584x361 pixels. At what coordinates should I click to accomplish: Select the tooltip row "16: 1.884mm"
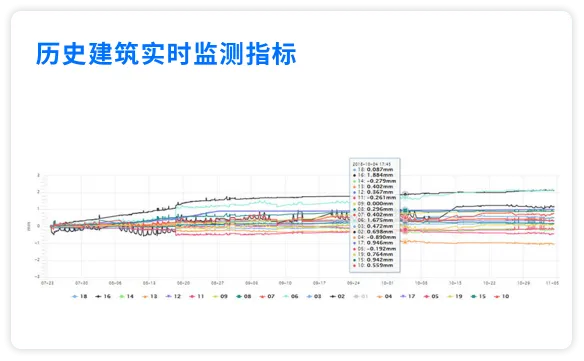(373, 175)
